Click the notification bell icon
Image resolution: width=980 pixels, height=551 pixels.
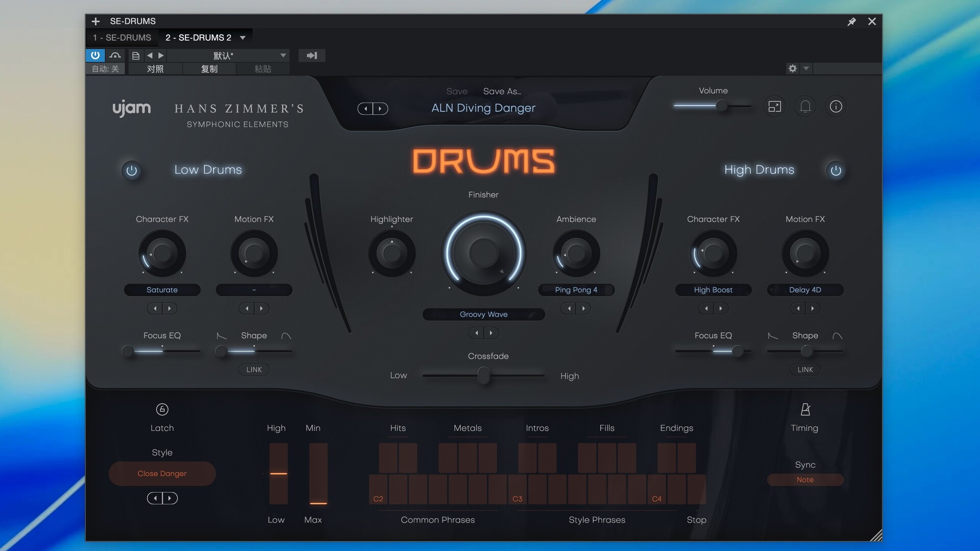[x=805, y=106]
